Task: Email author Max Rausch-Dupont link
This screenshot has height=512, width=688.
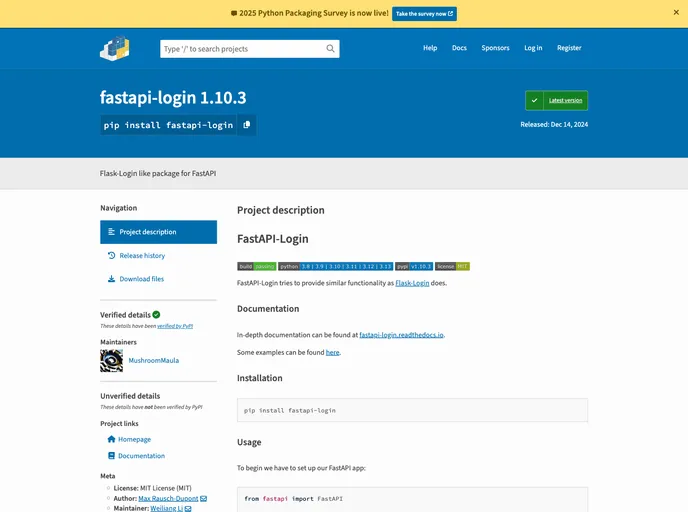Action: 168,498
